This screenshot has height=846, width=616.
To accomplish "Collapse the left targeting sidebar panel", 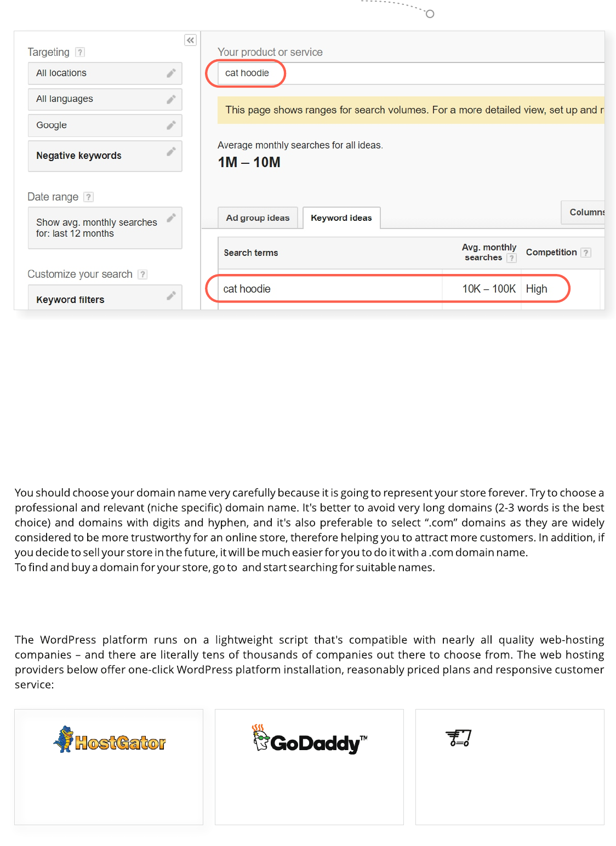I will pyautogui.click(x=190, y=40).
